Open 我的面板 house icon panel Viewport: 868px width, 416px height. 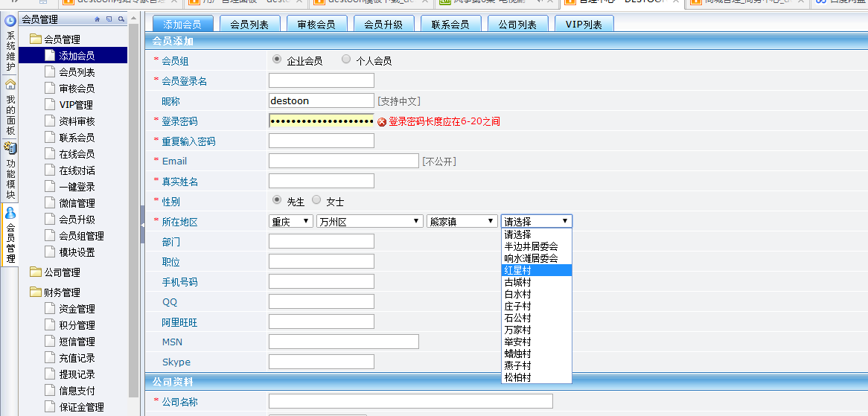[10, 84]
